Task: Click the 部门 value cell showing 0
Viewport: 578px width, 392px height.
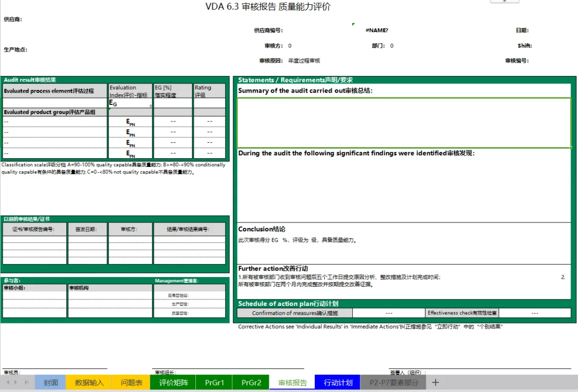Action: click(x=391, y=45)
